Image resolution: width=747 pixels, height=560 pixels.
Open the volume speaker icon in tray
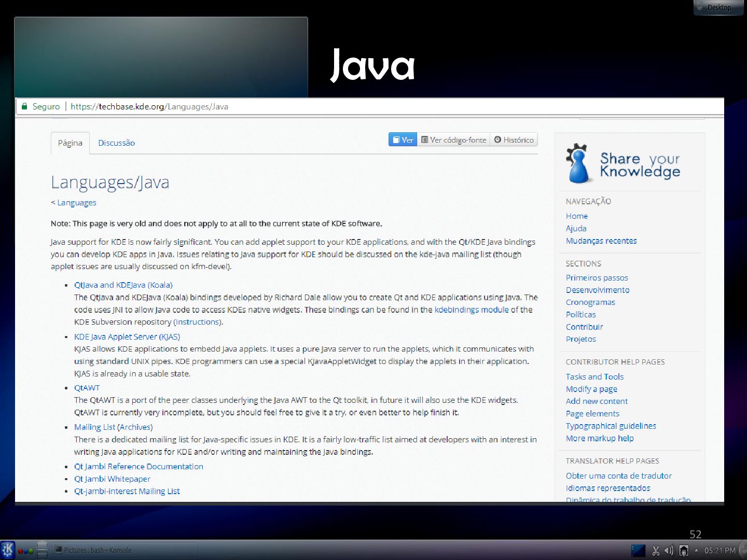point(669,551)
